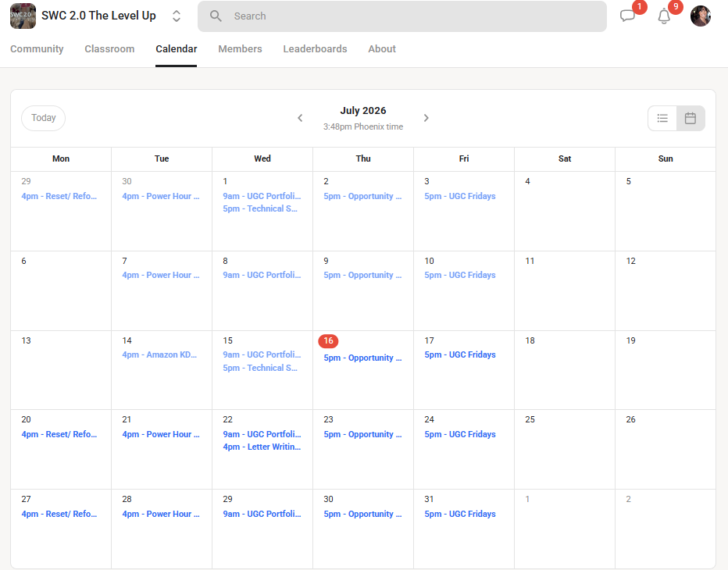Click the Today button
Screen dimensions: 728x570
pyautogui.click(x=43, y=118)
